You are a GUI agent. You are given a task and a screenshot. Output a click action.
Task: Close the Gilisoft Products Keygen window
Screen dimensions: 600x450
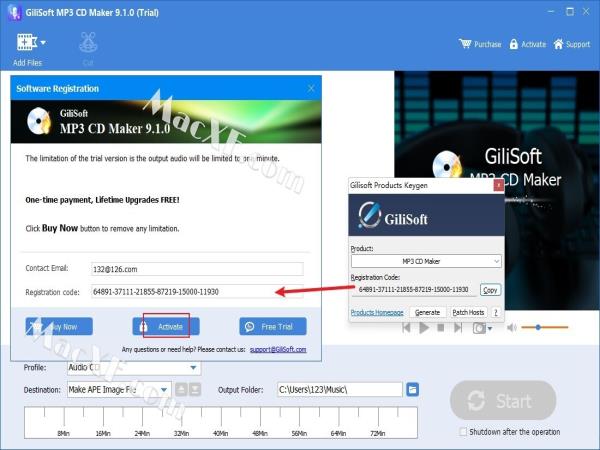[498, 185]
